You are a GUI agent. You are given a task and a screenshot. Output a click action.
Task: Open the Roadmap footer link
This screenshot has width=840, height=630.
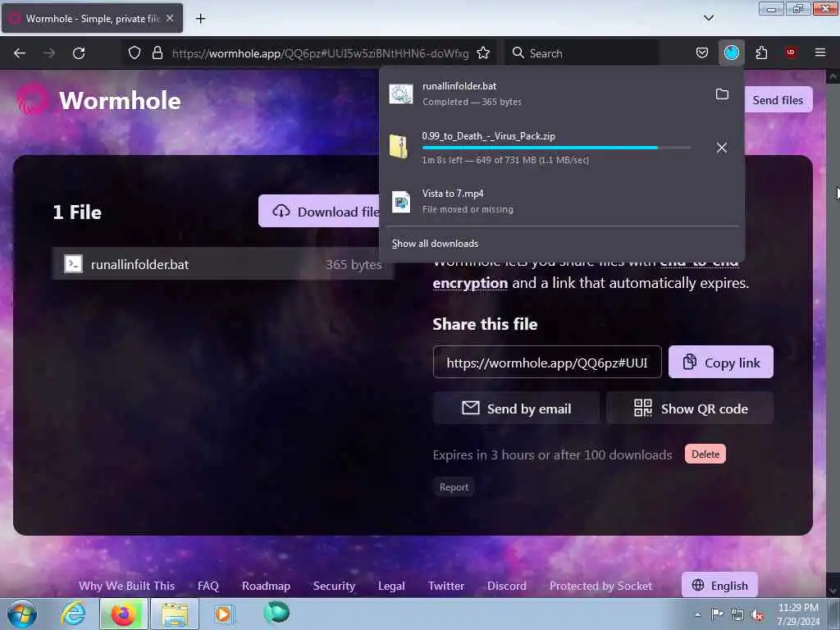[x=266, y=586]
